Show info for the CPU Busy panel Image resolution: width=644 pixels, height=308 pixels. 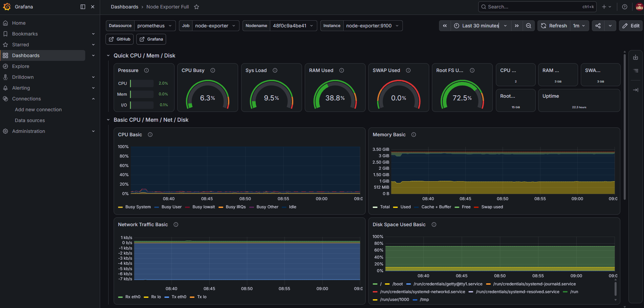tap(213, 70)
